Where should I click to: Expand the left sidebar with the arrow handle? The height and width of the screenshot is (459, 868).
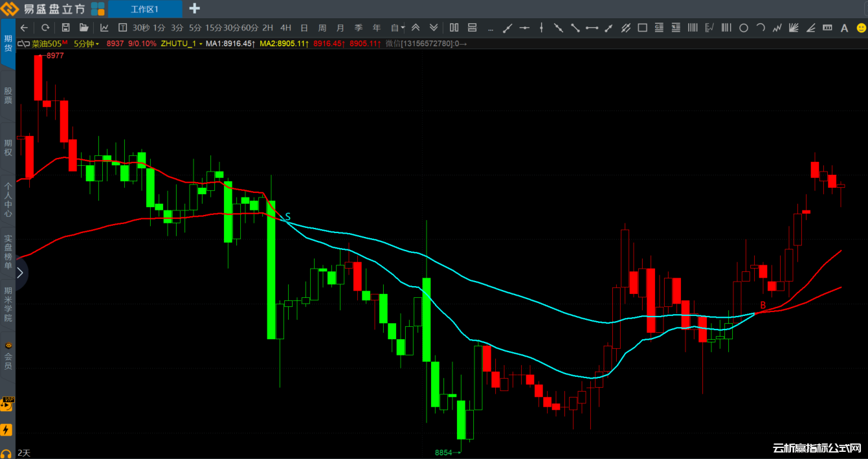point(21,273)
